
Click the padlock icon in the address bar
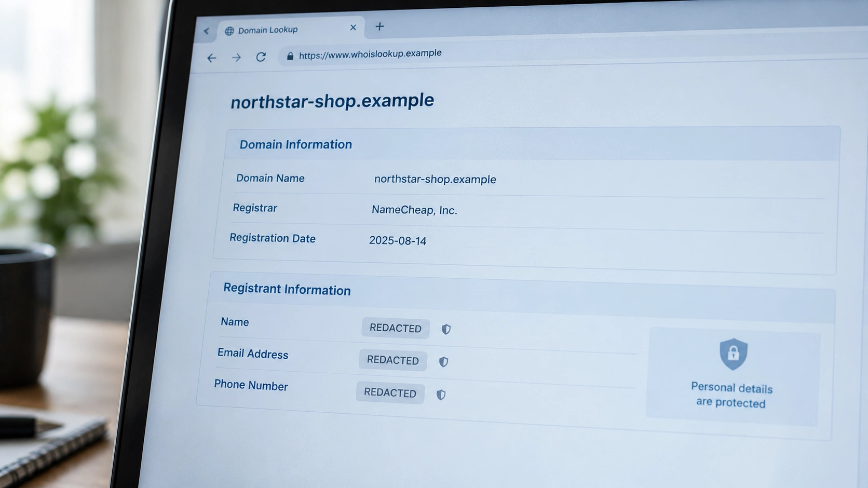pyautogui.click(x=290, y=56)
